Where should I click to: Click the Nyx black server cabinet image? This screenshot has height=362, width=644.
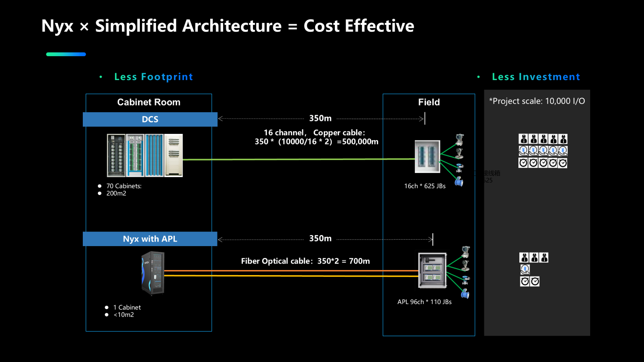[153, 274]
